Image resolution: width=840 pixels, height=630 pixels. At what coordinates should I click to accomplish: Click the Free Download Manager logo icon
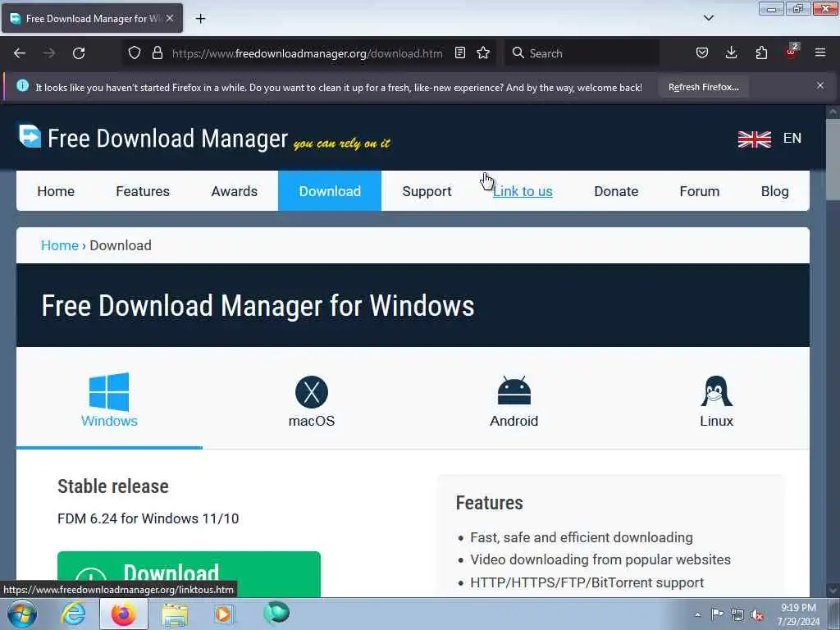coord(30,136)
